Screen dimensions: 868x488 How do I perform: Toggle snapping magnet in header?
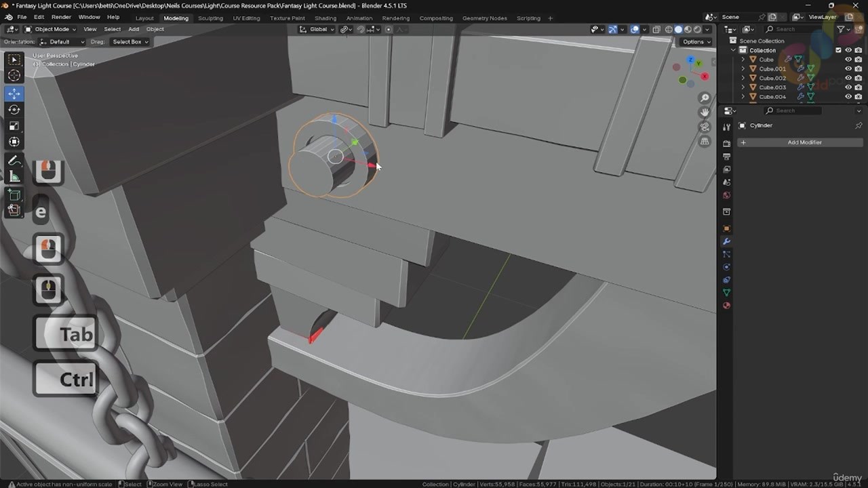point(361,29)
